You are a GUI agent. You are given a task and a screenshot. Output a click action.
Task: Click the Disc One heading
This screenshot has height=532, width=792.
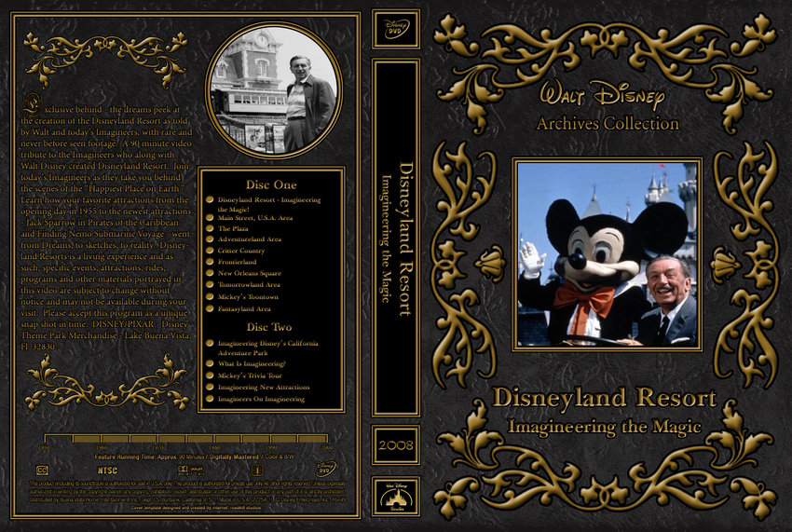[271, 184]
